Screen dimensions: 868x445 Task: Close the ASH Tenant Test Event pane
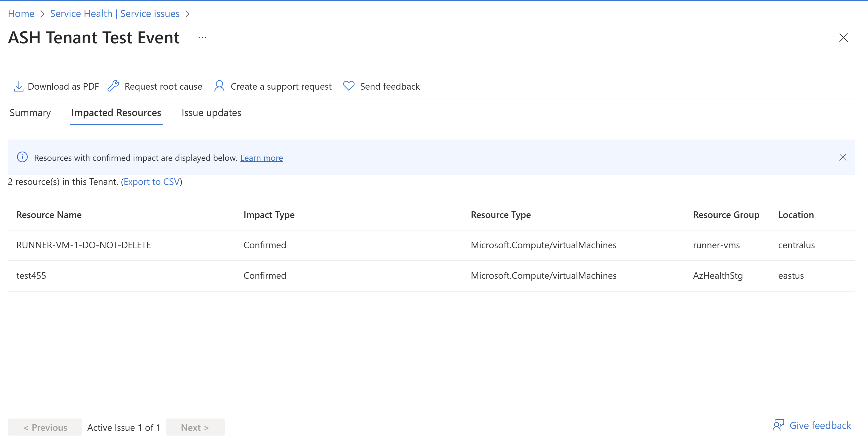pos(843,38)
